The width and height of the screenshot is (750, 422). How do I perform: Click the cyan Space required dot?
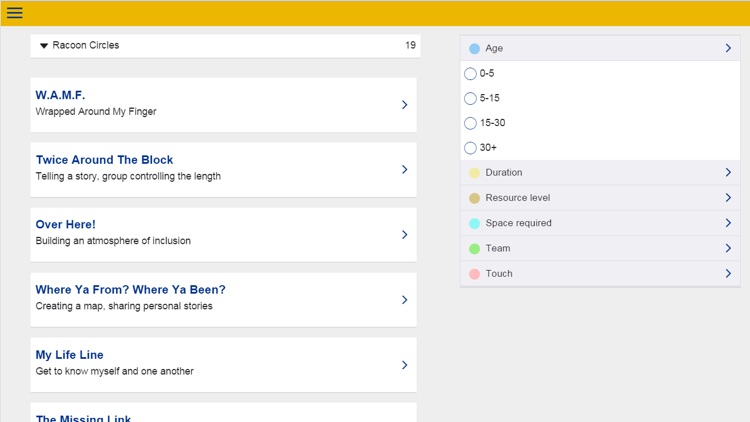[474, 224]
